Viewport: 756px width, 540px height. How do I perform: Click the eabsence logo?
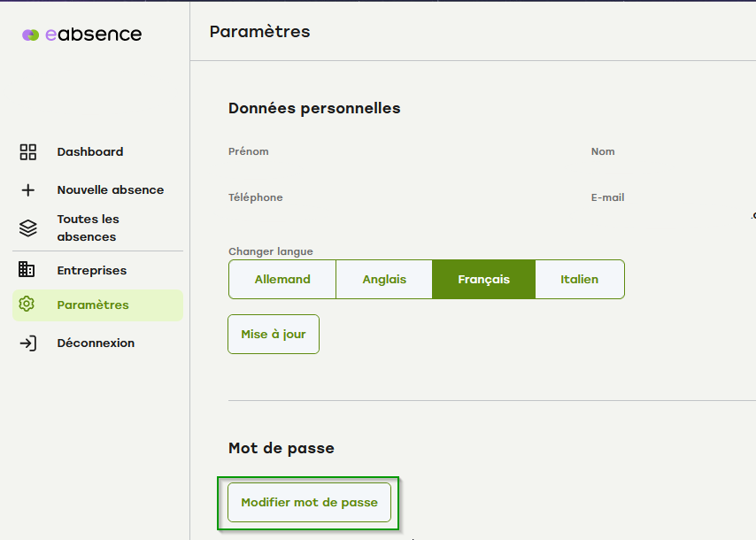pyautogui.click(x=81, y=35)
